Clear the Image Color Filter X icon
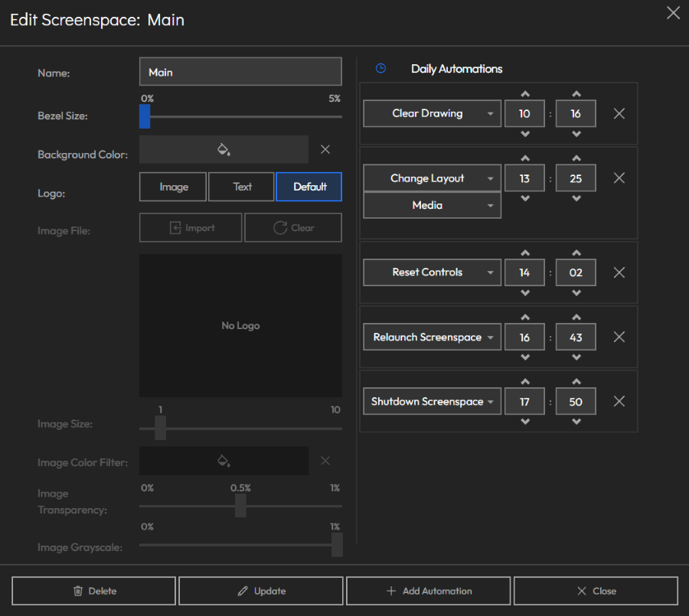Viewport: 689px width, 616px height. pos(325,461)
